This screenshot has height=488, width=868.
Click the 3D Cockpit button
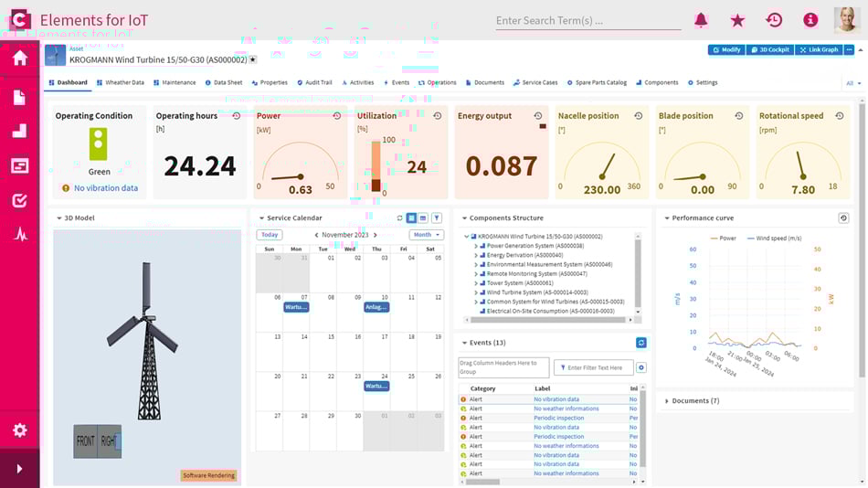[769, 49]
